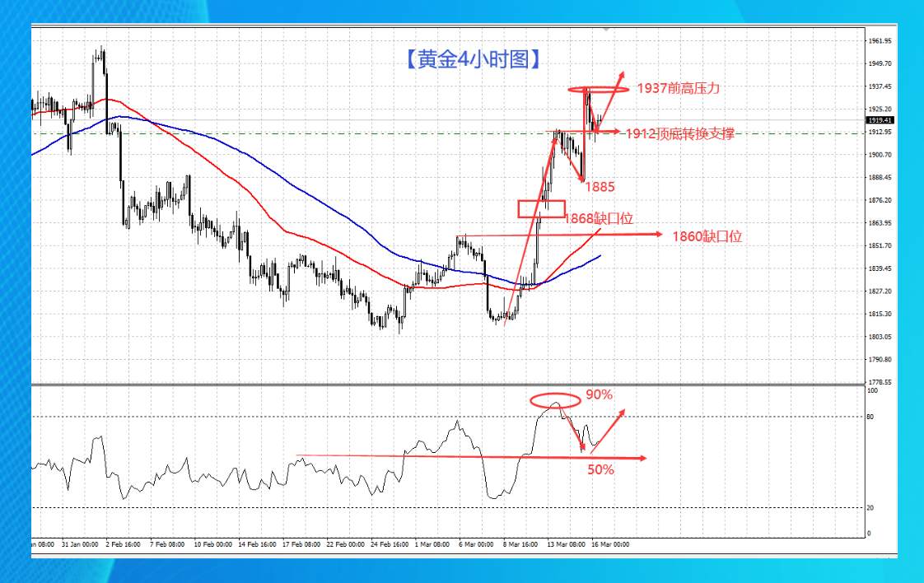Click the 16 Mar 00:00 time label
The width and height of the screenshot is (924, 583).
(x=610, y=544)
